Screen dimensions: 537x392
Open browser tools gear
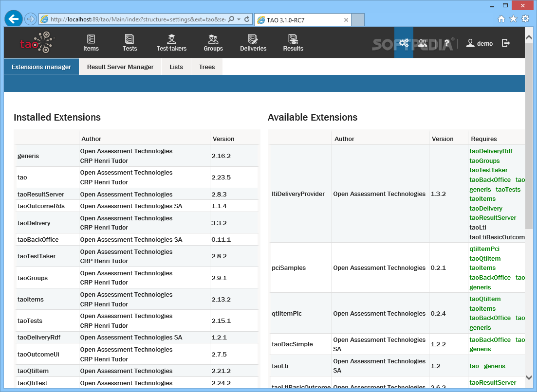click(x=525, y=19)
